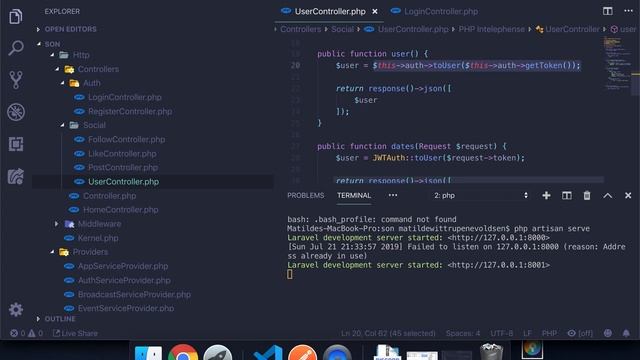Split the terminal panel
Image resolution: width=640 pixels, height=360 pixels.
tap(567, 196)
